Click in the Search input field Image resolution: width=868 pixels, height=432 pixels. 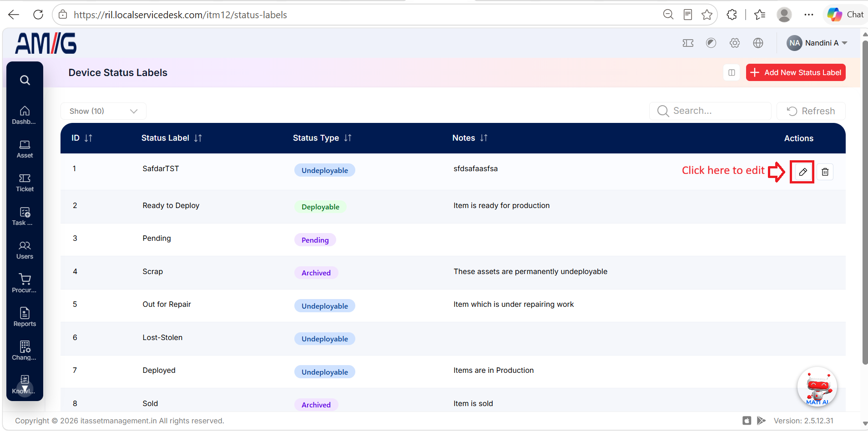click(x=710, y=111)
